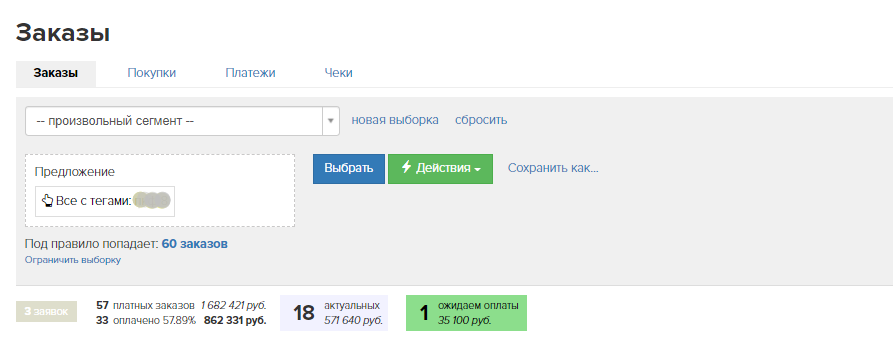Viewport: 893px width, 361px height.
Task: Switch to the Покупки tab
Action: pyautogui.click(x=151, y=73)
